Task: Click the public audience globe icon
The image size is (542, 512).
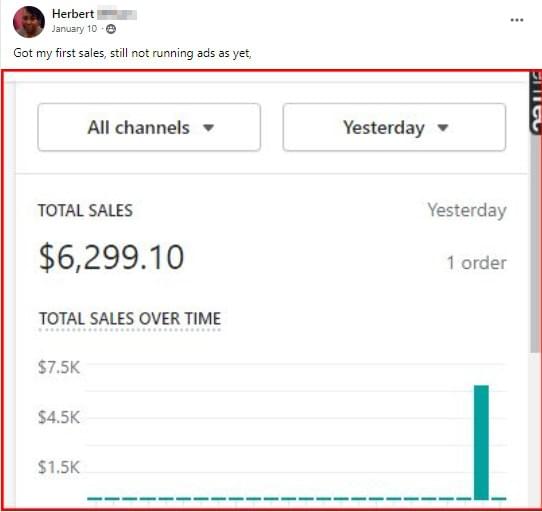Action: coord(111,29)
